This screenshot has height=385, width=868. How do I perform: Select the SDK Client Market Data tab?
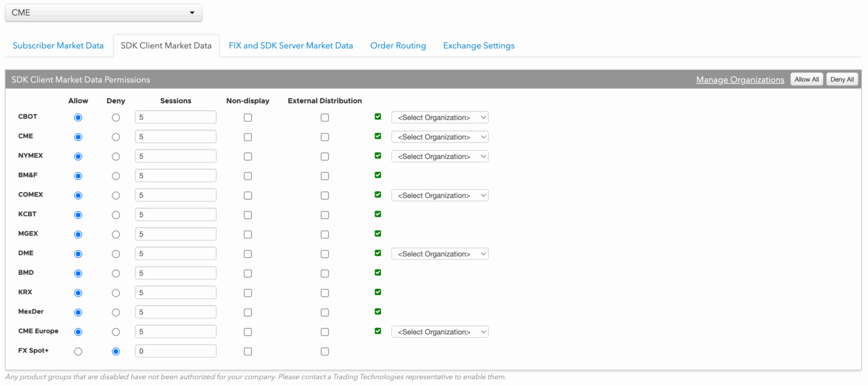click(x=166, y=46)
